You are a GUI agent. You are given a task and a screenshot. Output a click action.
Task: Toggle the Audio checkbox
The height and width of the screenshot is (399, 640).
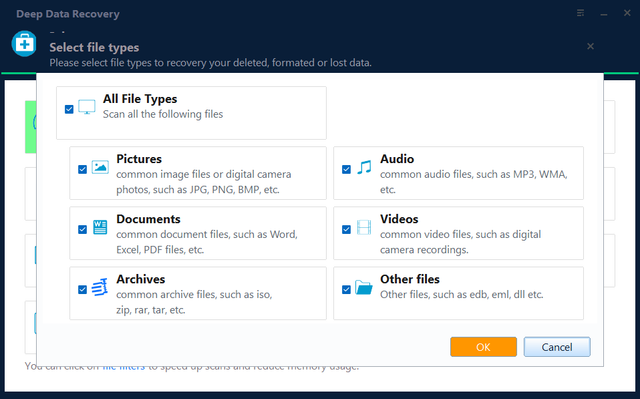coord(346,169)
